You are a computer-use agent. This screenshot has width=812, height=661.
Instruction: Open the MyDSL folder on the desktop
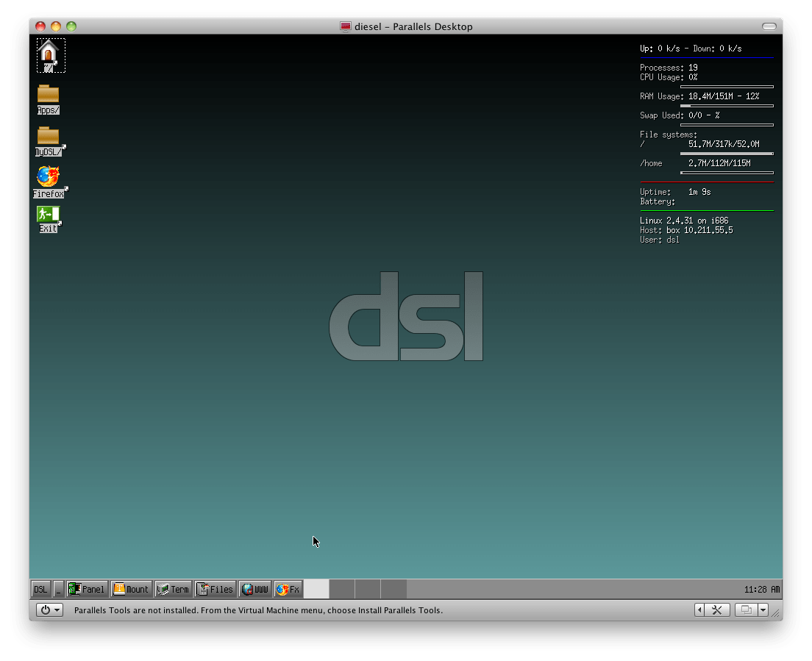47,140
